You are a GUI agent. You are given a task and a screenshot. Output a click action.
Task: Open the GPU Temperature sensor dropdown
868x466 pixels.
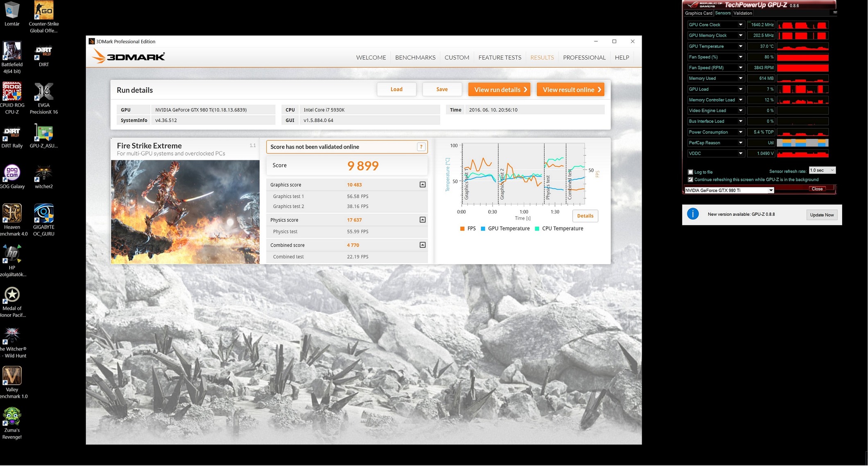[x=740, y=46]
